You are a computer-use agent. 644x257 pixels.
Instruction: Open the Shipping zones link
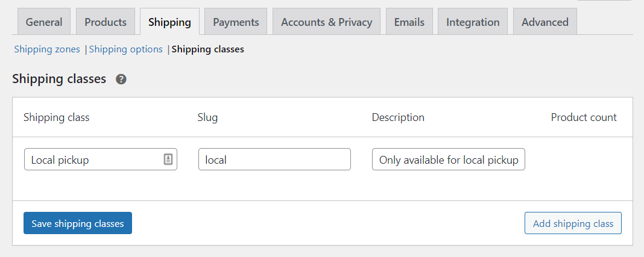coord(47,49)
